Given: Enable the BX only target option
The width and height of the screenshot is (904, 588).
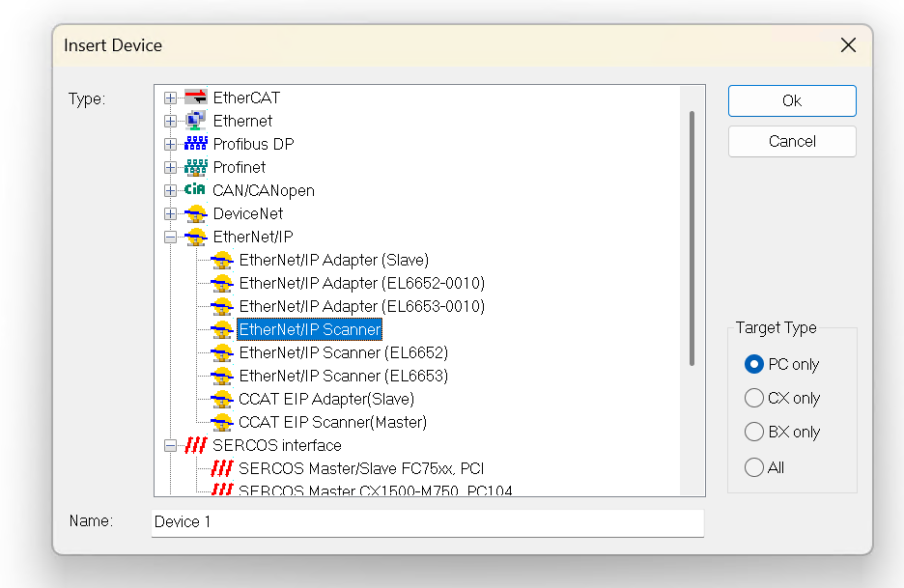Looking at the screenshot, I should pyautogui.click(x=754, y=432).
